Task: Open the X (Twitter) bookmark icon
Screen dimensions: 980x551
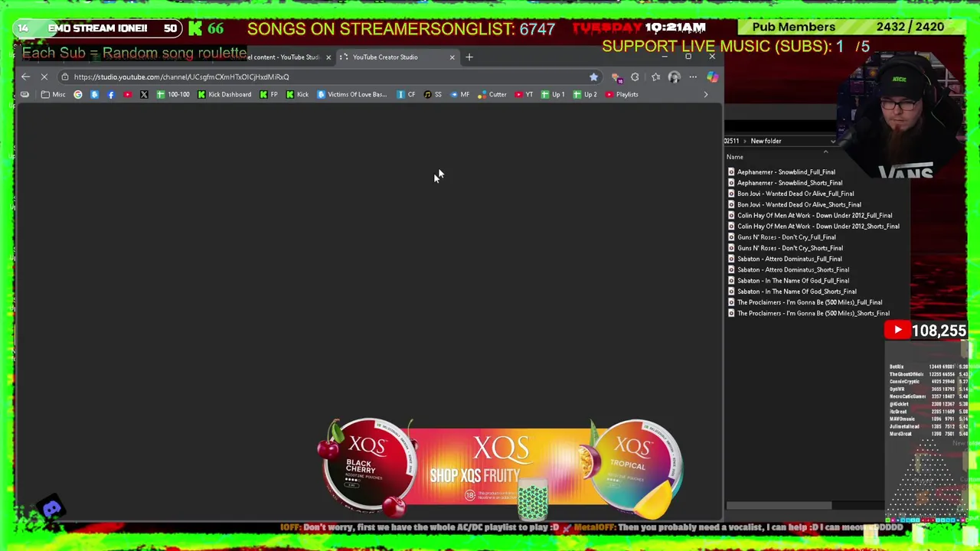Action: click(x=144, y=94)
